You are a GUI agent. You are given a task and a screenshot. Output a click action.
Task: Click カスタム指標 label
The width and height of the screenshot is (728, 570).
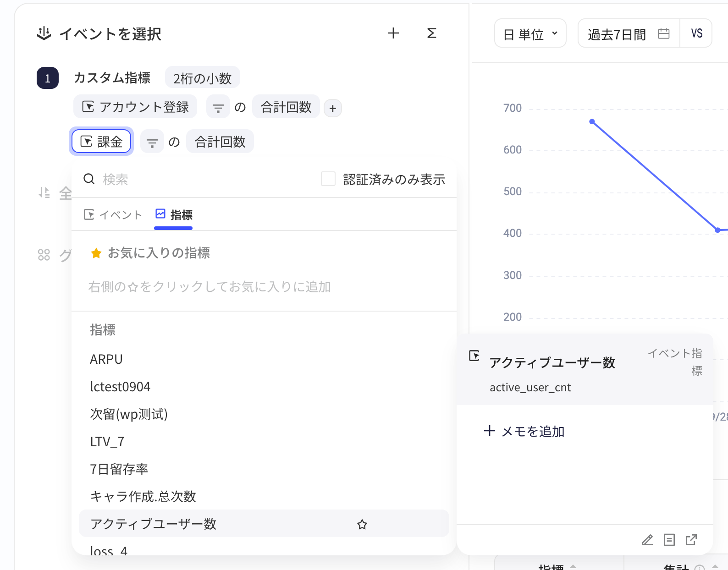coord(112,78)
